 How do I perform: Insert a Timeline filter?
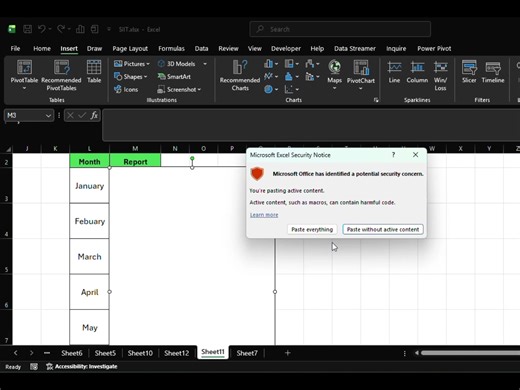(493, 72)
